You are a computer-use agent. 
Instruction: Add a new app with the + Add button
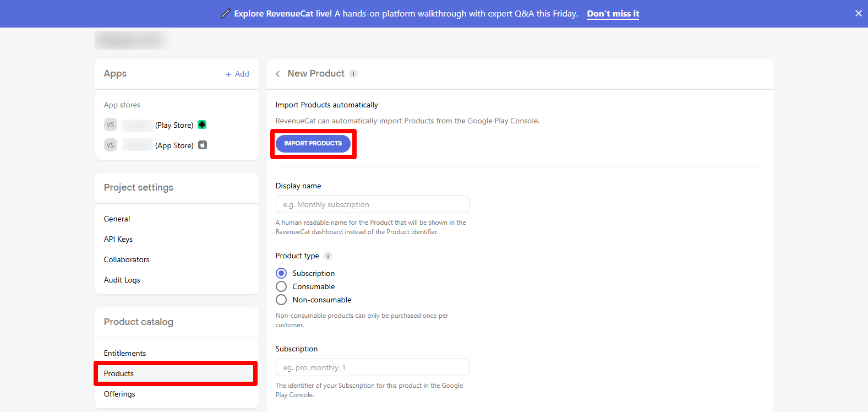tap(237, 74)
